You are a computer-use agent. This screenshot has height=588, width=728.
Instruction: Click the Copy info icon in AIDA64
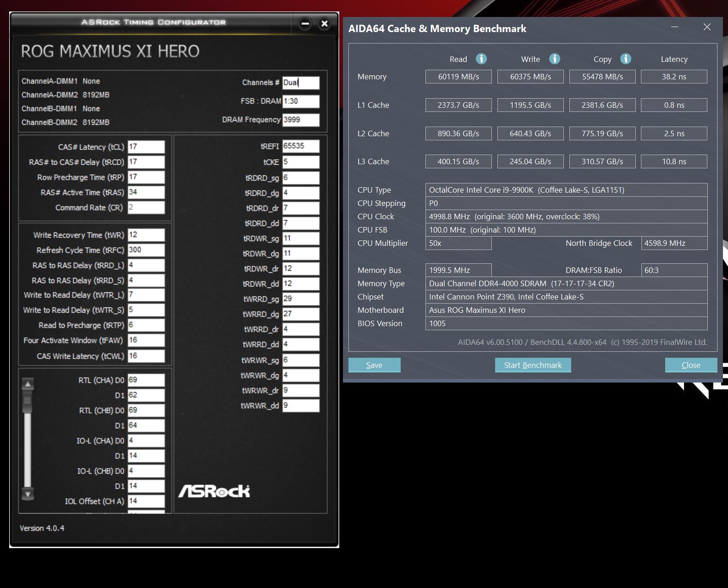click(x=626, y=59)
